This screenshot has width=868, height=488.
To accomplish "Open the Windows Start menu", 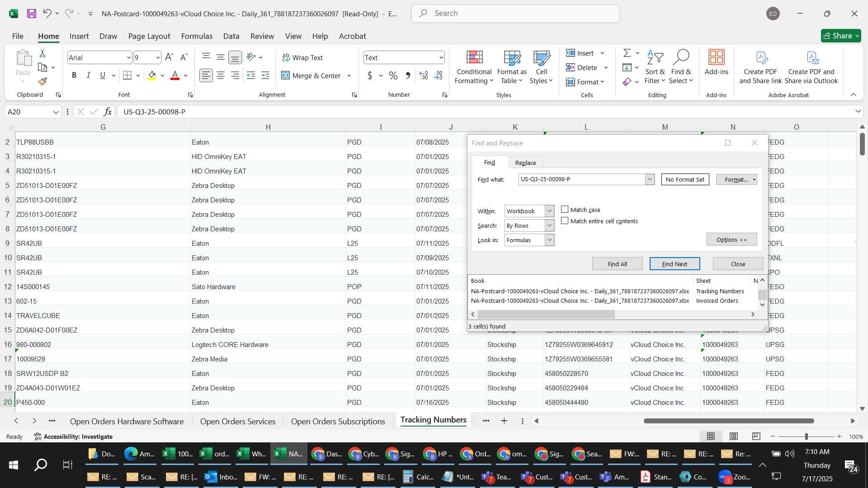I will pyautogui.click(x=14, y=465).
